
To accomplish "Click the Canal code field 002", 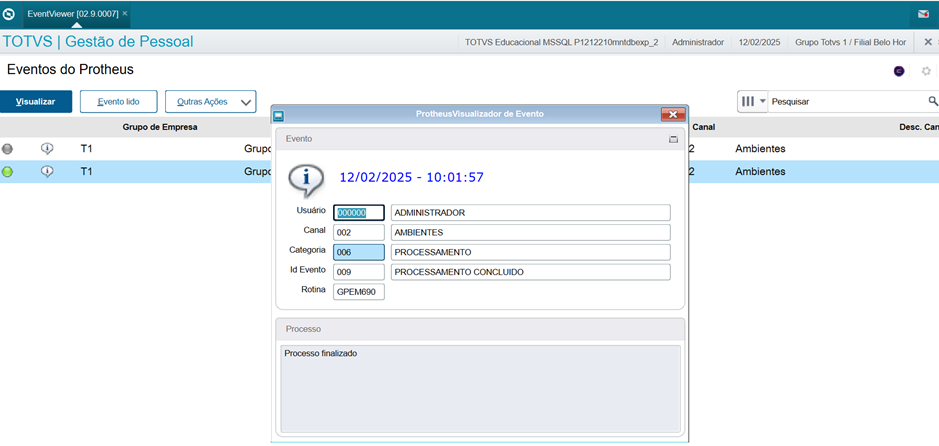I will tap(359, 232).
